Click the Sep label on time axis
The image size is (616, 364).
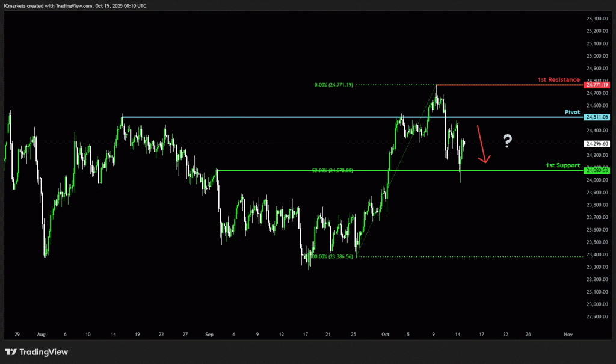click(x=209, y=333)
